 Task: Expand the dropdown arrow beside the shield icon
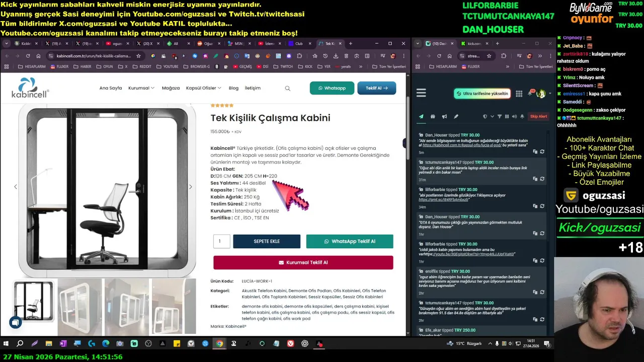click(x=492, y=116)
